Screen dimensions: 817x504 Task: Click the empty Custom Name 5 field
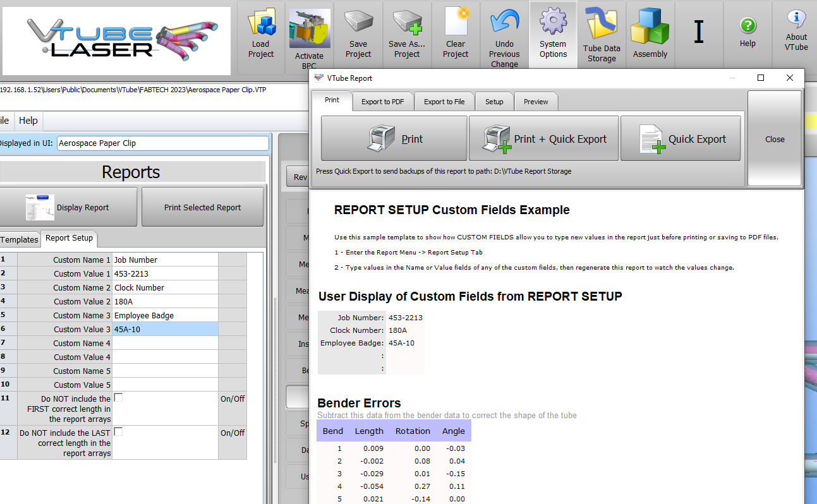165,371
